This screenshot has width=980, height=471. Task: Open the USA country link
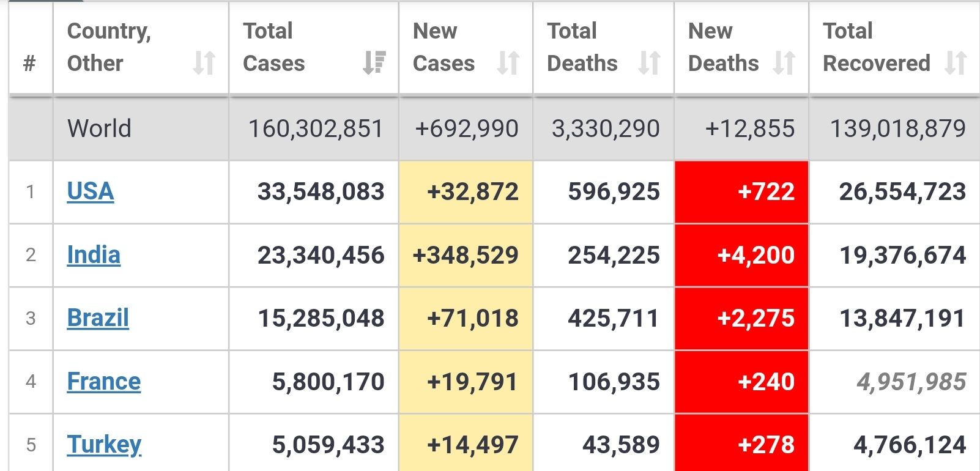[x=91, y=191]
